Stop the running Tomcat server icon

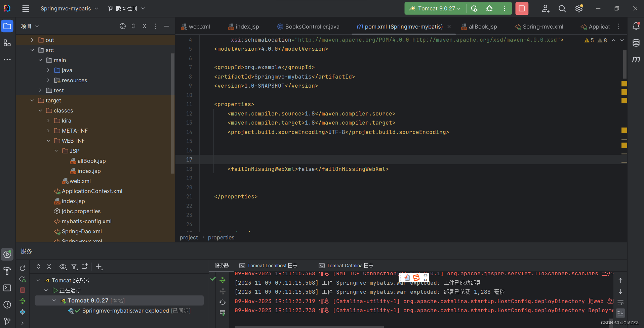click(x=521, y=8)
